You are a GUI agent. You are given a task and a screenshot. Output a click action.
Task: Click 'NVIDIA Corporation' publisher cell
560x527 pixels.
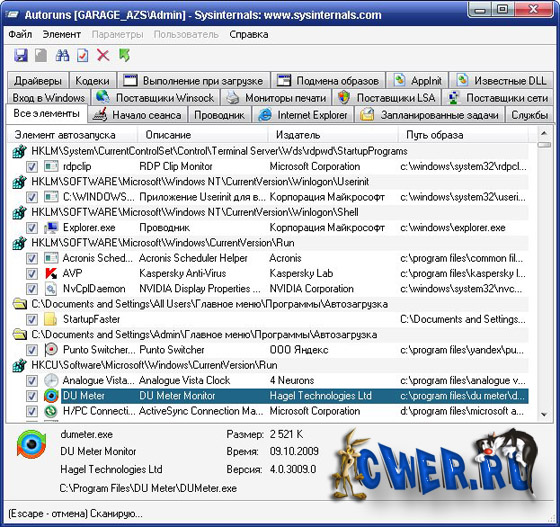click(311, 288)
